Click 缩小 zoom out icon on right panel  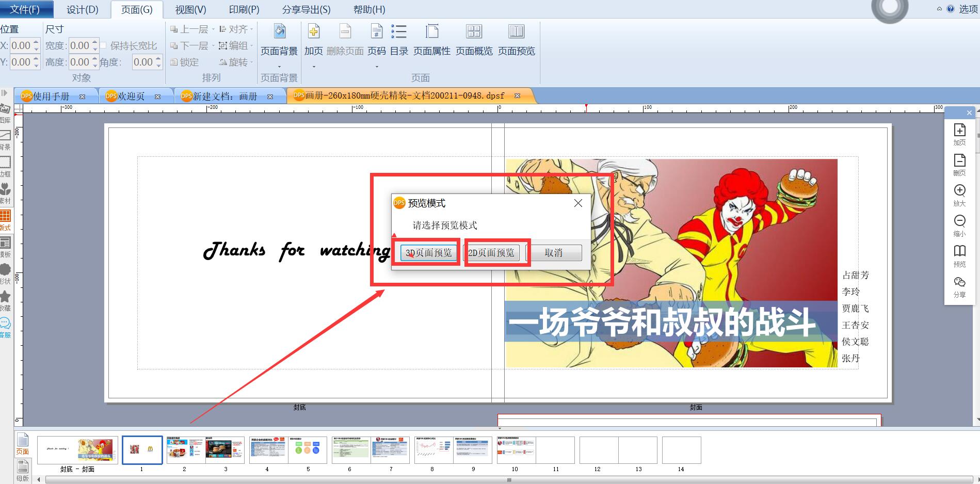[x=959, y=226]
